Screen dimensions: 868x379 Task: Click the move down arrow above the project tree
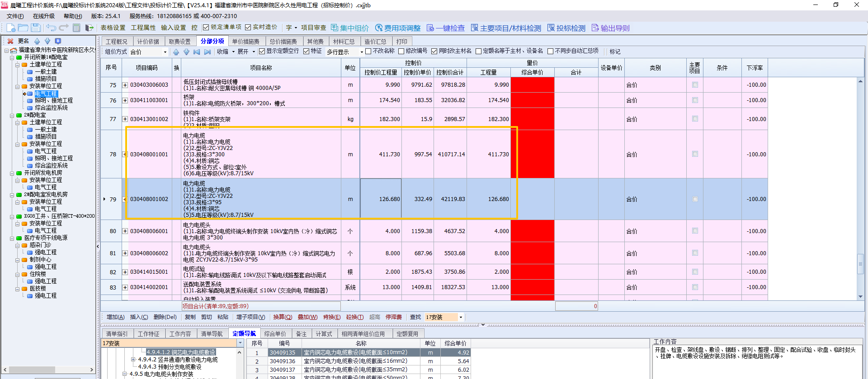[47, 41]
